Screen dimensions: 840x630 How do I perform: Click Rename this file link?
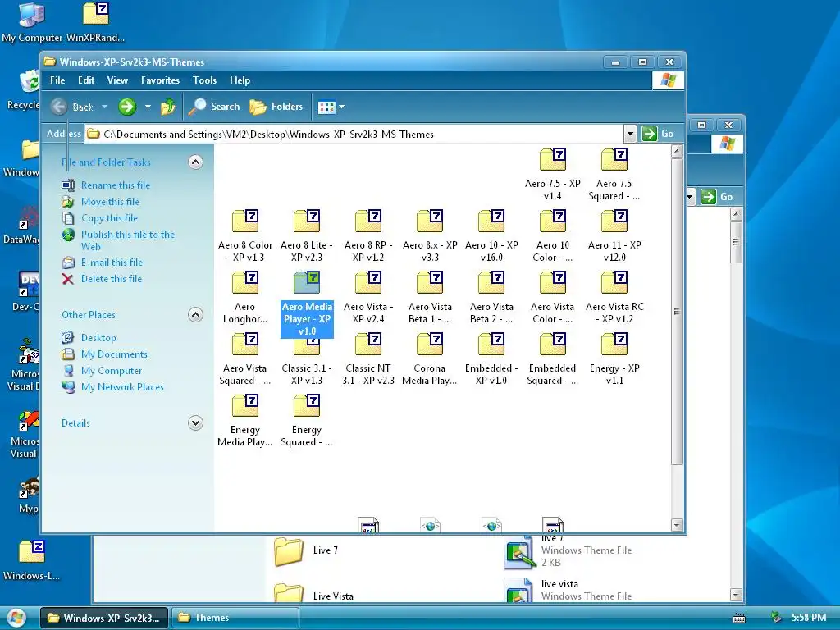pos(115,185)
